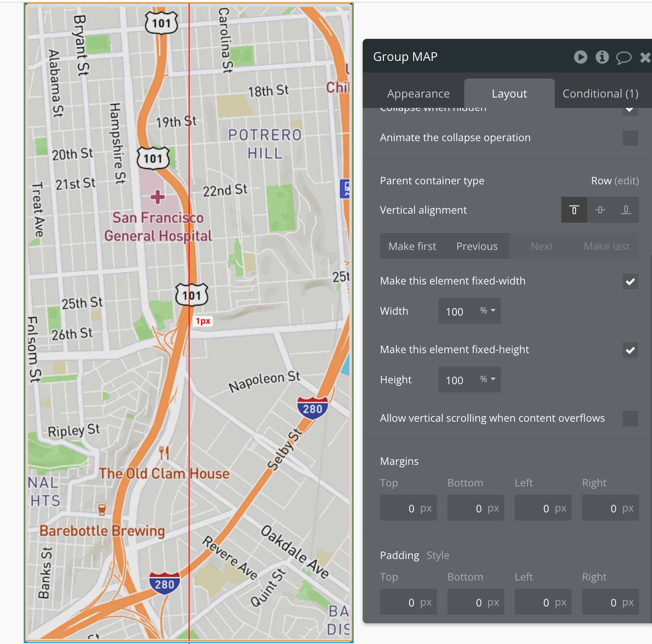Open the Width unit % dropdown
652x644 pixels.
pyautogui.click(x=488, y=311)
